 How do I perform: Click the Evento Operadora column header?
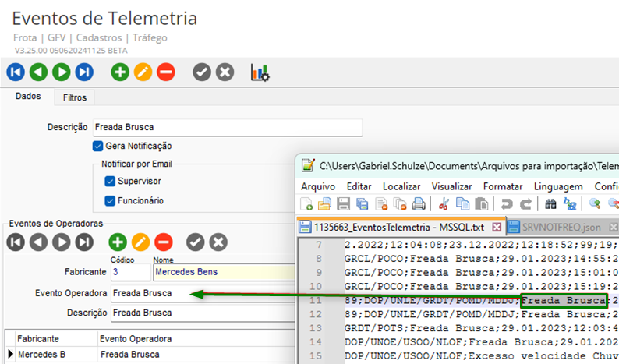click(x=136, y=339)
